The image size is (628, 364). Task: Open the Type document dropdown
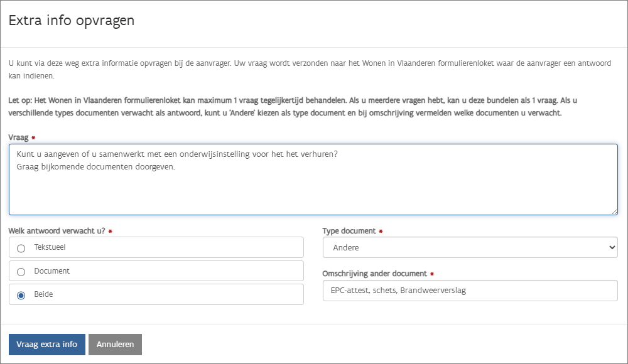click(x=470, y=248)
